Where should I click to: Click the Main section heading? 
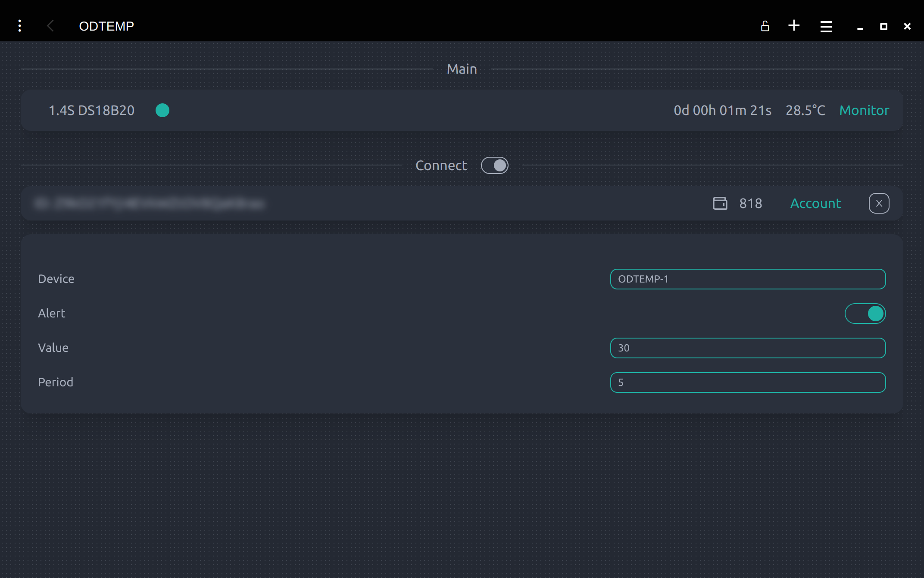[x=462, y=69]
